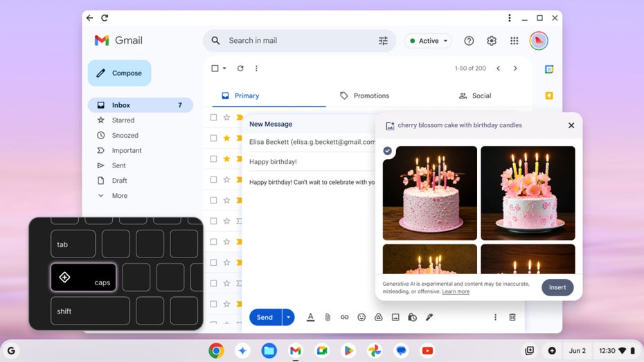644x362 pixels.
Task: Open the Learn more link
Action: click(x=456, y=291)
